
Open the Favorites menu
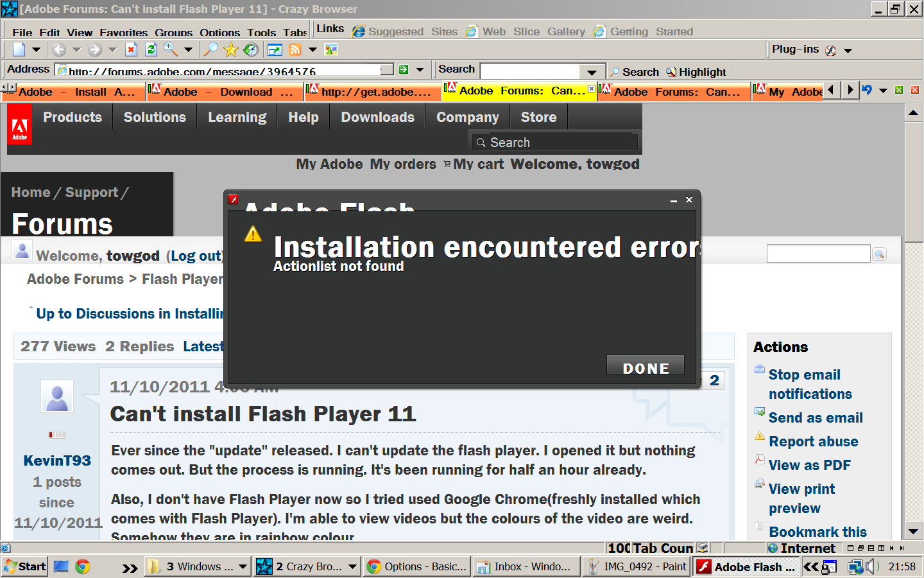(x=124, y=32)
